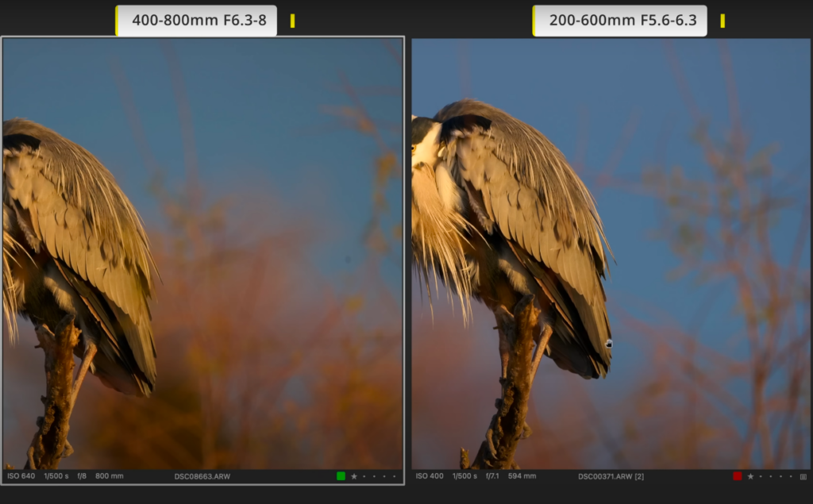The width and height of the screenshot is (813, 504).
Task: Set one-star rating on DSC00371.ARW
Action: pos(750,476)
